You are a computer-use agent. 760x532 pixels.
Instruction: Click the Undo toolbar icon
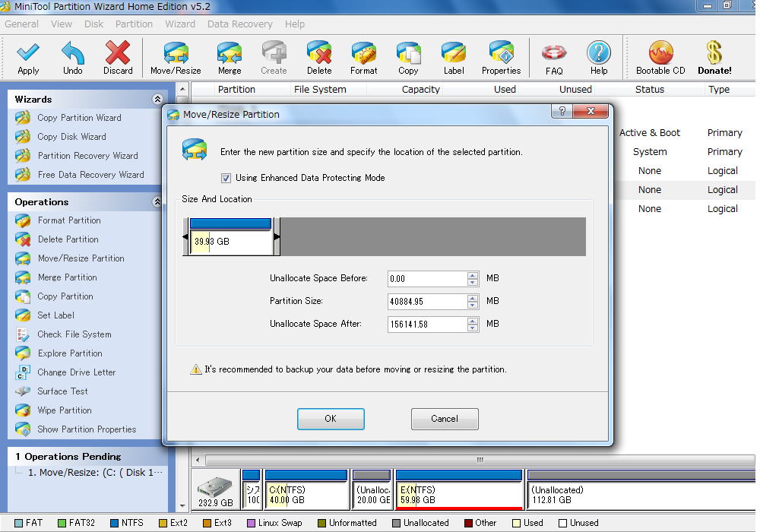tap(73, 52)
